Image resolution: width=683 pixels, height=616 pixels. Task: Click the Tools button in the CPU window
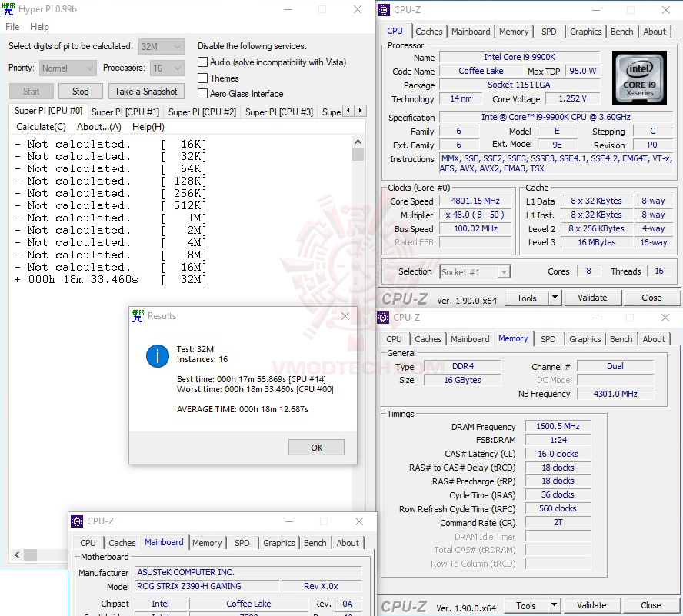coord(526,298)
